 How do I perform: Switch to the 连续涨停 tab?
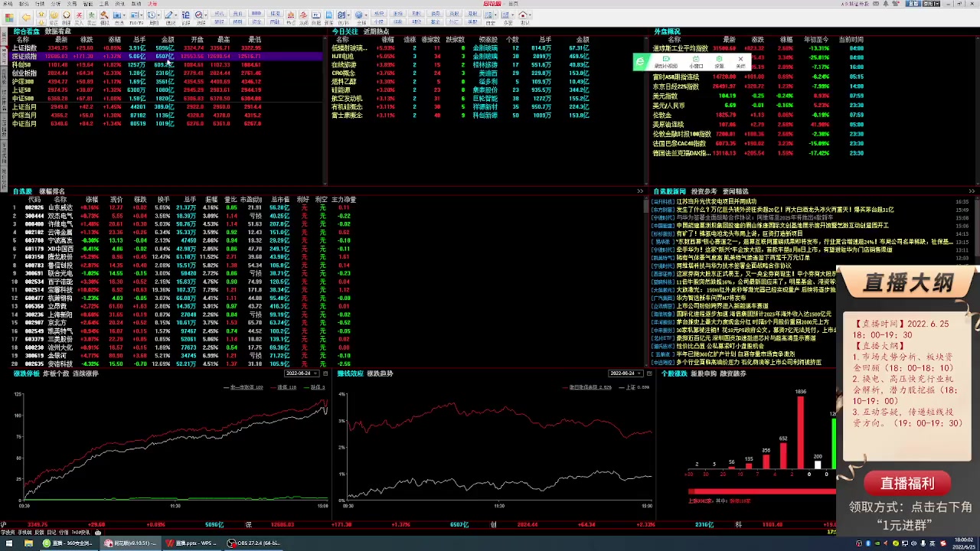[86, 373]
